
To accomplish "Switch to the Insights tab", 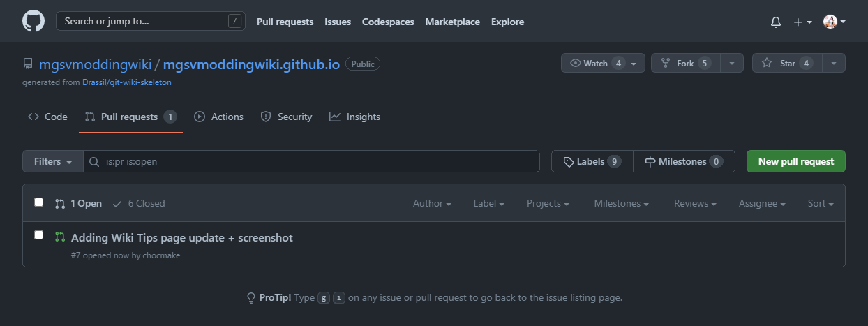I will click(354, 117).
